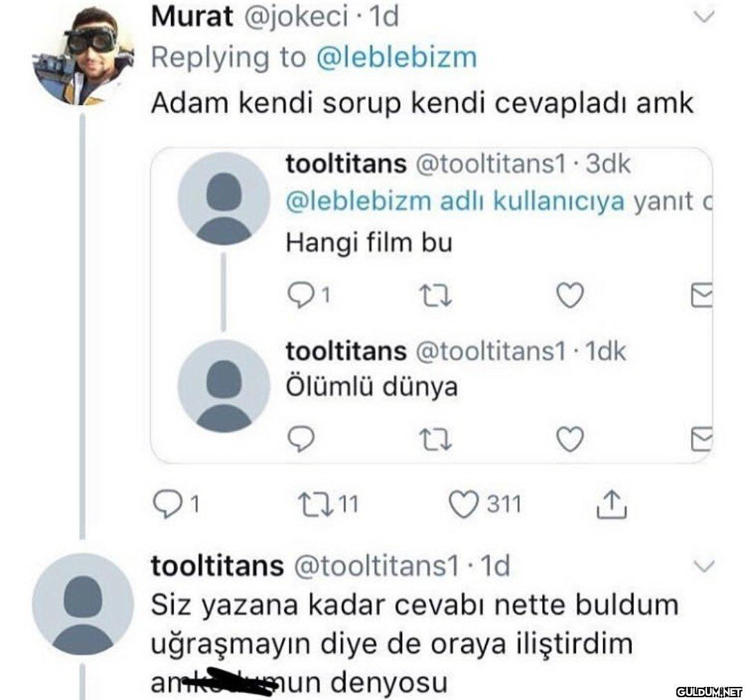Screen dimensions: 745x700
Task: Retweet the quoted "Hangi film bu" tweet
Action: coord(435,295)
